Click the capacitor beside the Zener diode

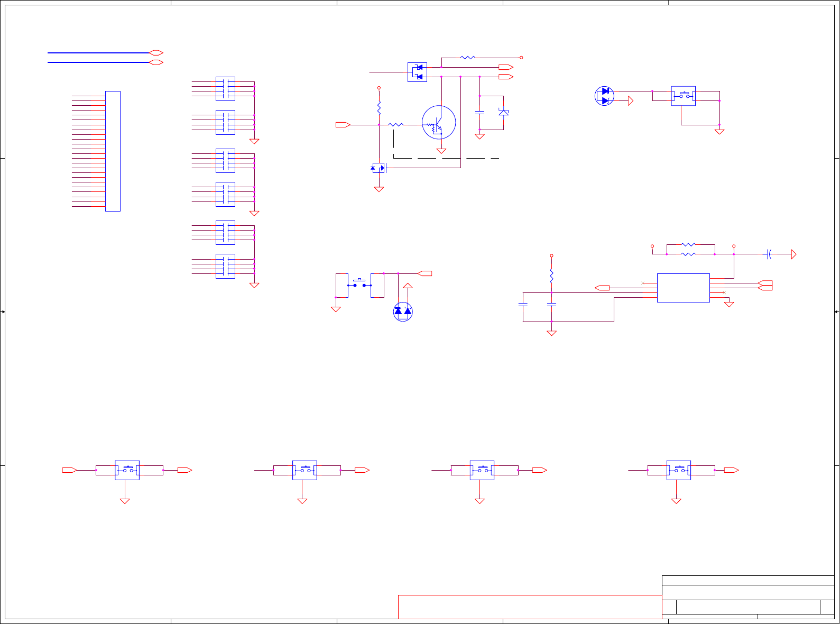(x=479, y=112)
